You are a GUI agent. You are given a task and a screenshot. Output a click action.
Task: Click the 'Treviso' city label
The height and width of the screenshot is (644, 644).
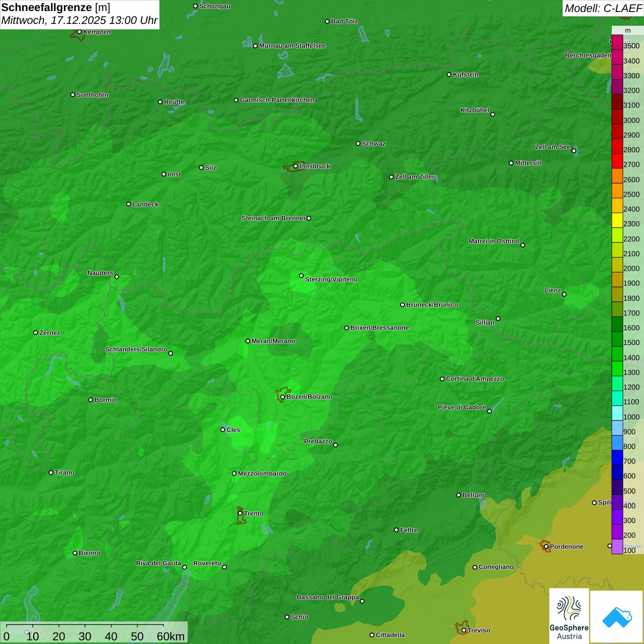point(479,630)
